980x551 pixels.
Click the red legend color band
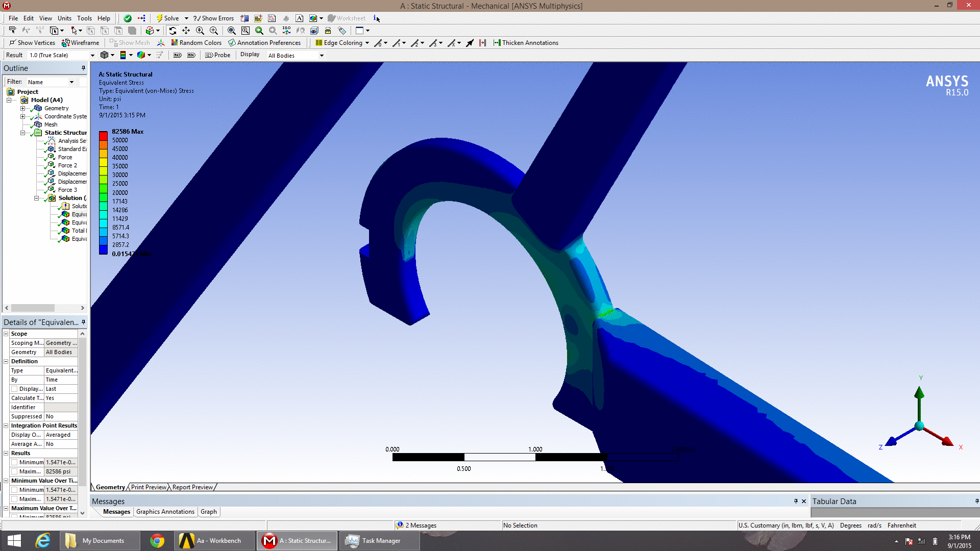coord(103,136)
